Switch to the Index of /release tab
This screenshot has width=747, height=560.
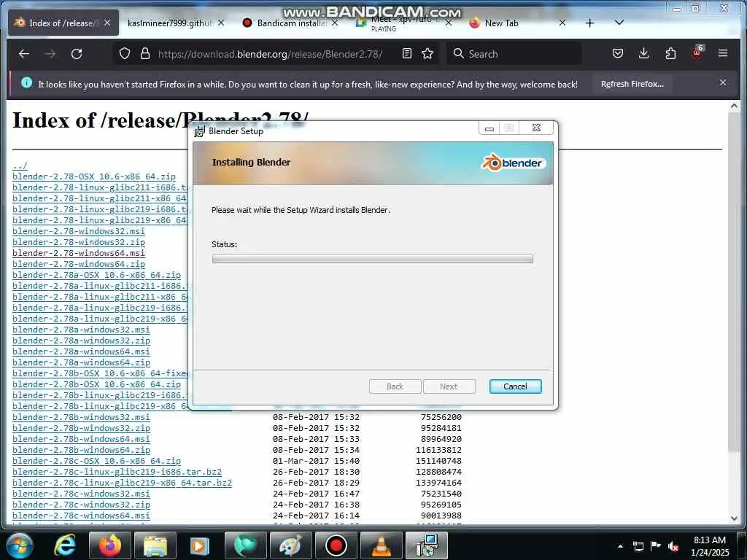pyautogui.click(x=63, y=23)
